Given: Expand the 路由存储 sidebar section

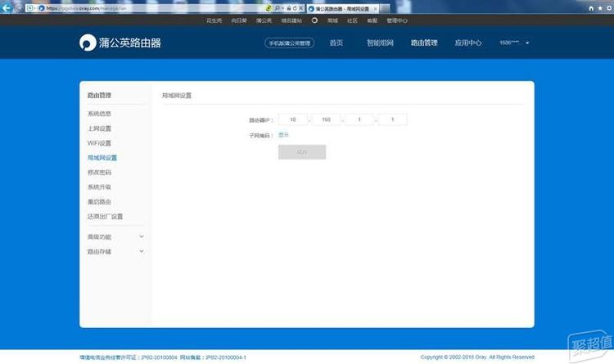Looking at the screenshot, I should 142,251.
